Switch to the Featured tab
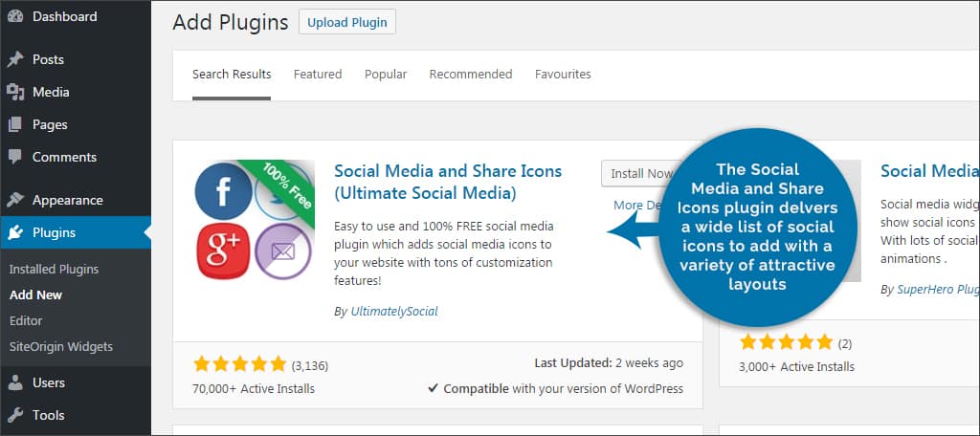The image size is (980, 436). coord(318,75)
